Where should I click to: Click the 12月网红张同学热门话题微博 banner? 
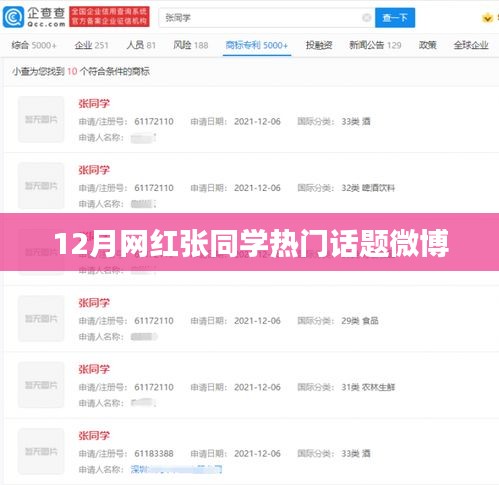[249, 242]
